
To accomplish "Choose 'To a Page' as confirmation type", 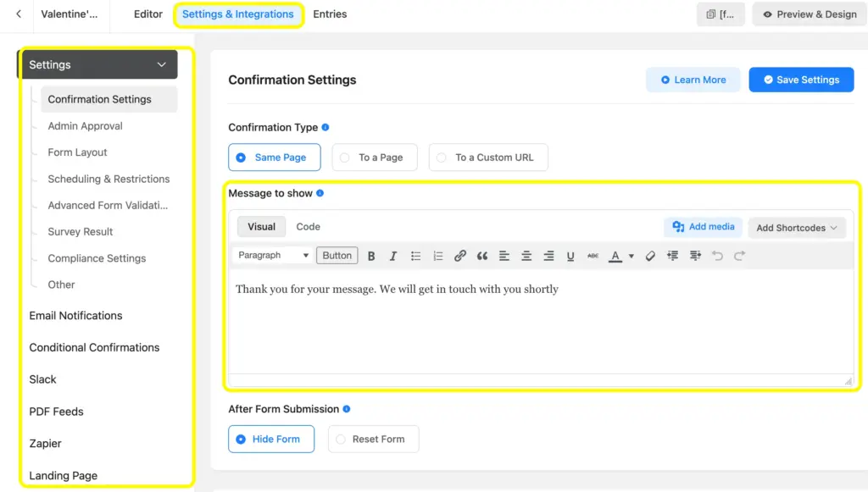I will click(x=375, y=157).
